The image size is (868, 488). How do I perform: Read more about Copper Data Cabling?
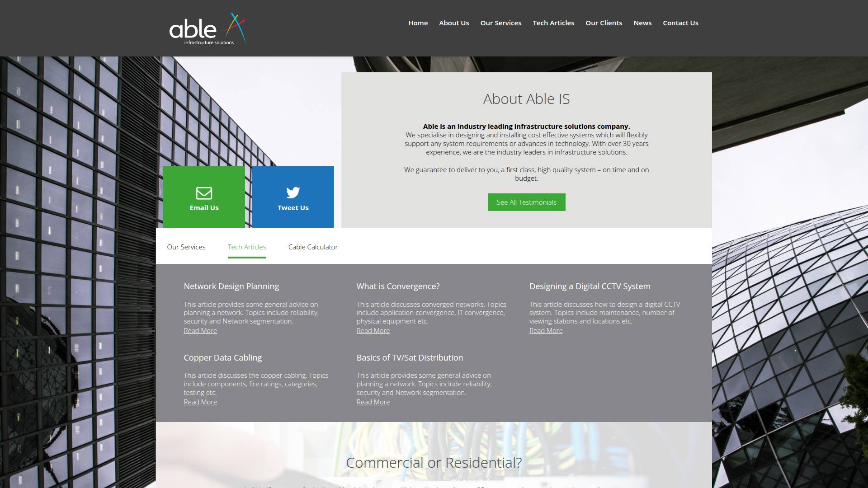click(200, 402)
